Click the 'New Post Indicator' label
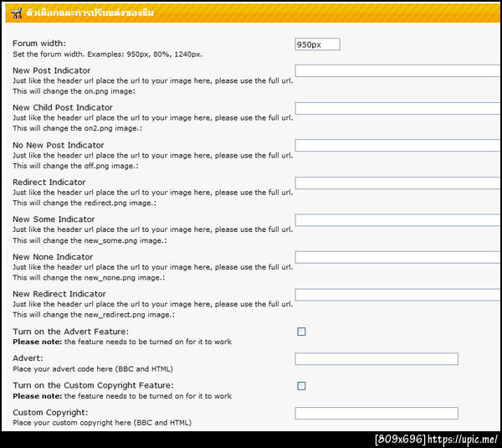Viewport: 502px width, 448px height. coord(52,70)
